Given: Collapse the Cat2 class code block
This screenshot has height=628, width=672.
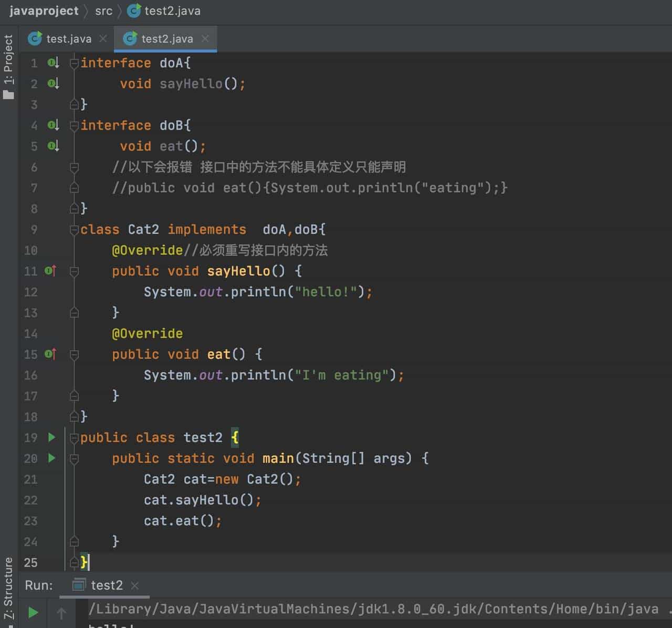Looking at the screenshot, I should [x=74, y=230].
